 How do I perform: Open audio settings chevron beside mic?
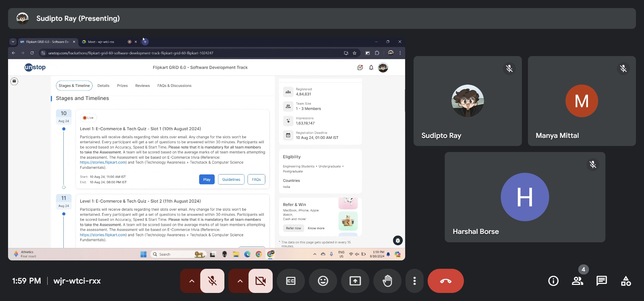click(x=192, y=281)
